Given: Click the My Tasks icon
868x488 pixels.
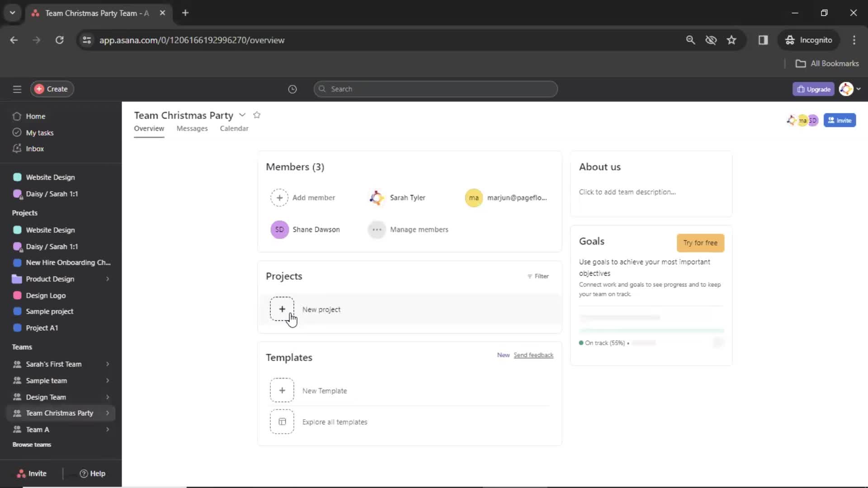Looking at the screenshot, I should coord(16,133).
